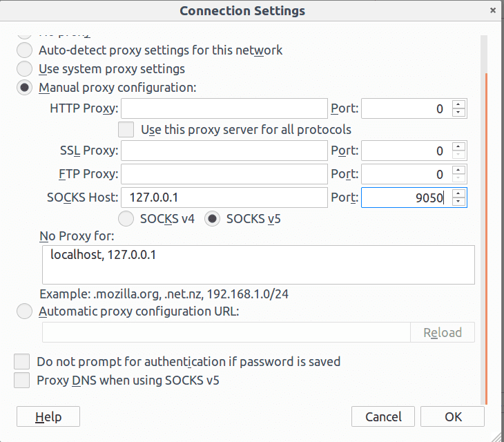This screenshot has height=442, width=504.
Task: Increase HTTP Proxy port with up arrow
Action: [459, 104]
